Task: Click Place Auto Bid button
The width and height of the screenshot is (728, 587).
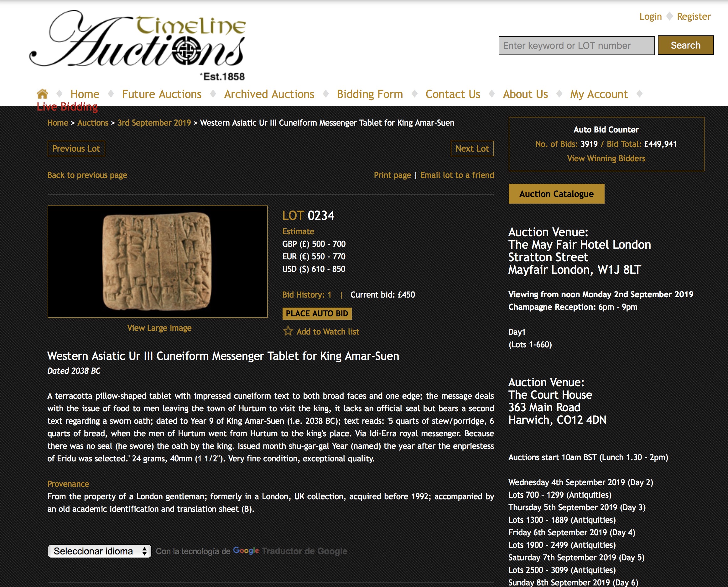Action: coord(317,314)
